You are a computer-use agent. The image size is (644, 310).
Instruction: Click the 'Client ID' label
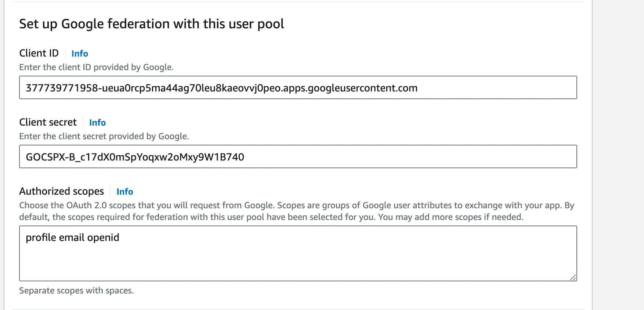(39, 53)
